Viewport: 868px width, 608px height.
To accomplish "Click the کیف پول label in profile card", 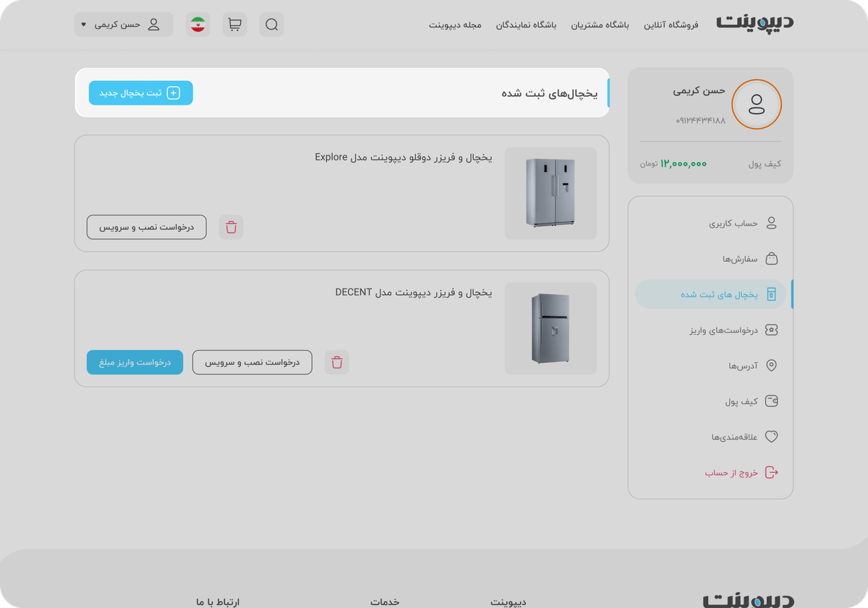I will point(765,164).
